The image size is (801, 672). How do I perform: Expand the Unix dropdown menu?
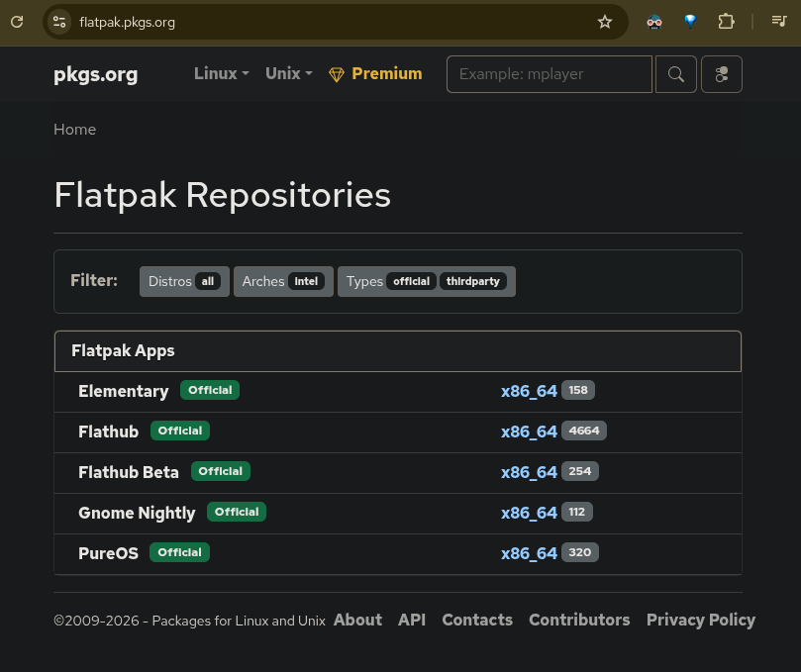point(289,73)
